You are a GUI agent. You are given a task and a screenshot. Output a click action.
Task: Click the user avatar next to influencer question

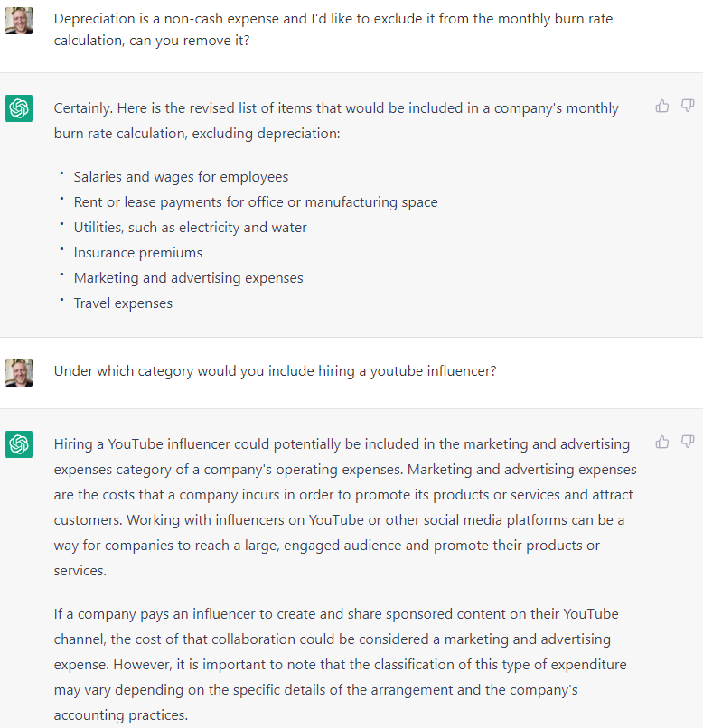(19, 373)
